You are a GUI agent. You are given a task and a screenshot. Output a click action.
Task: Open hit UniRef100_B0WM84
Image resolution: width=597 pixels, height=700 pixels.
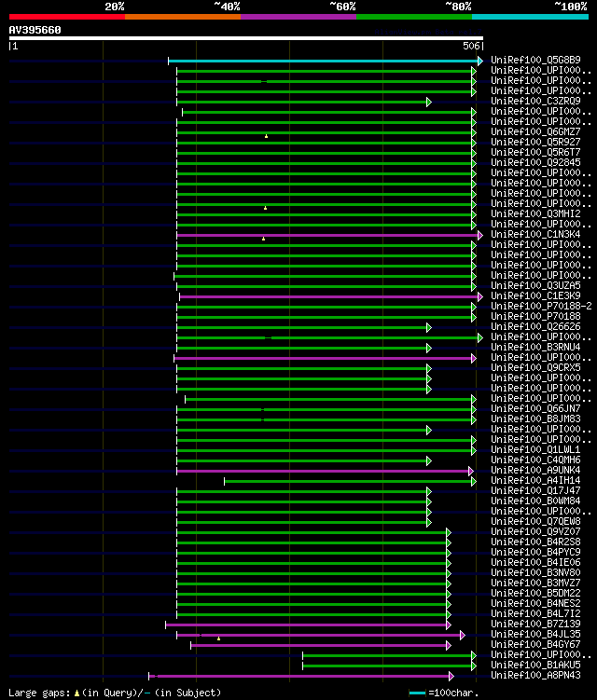click(x=535, y=501)
